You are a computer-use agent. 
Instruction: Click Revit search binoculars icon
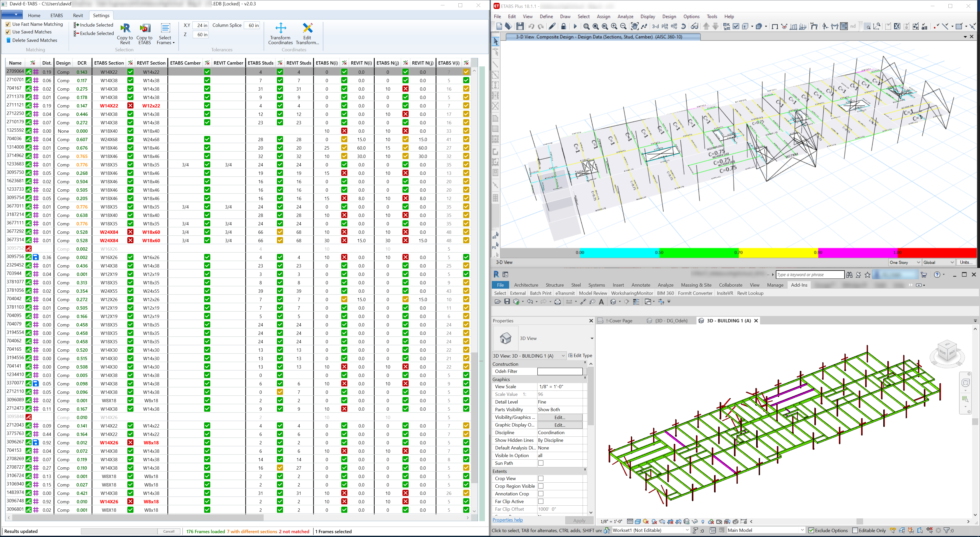click(x=849, y=275)
